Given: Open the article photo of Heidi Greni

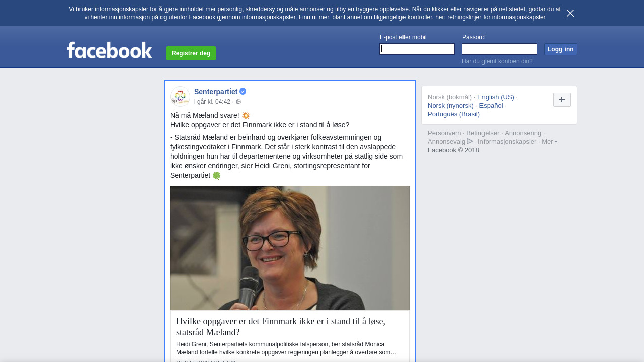Looking at the screenshot, I should (290, 248).
